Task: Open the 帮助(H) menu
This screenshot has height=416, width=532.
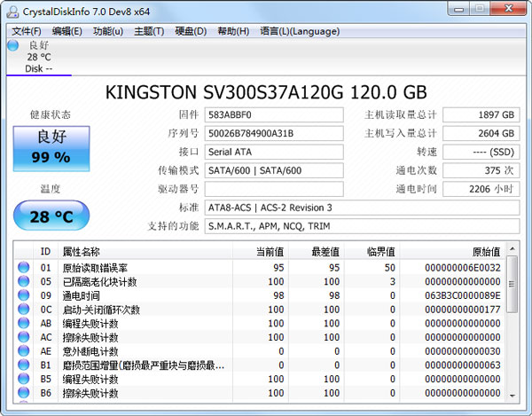Action: tap(233, 31)
